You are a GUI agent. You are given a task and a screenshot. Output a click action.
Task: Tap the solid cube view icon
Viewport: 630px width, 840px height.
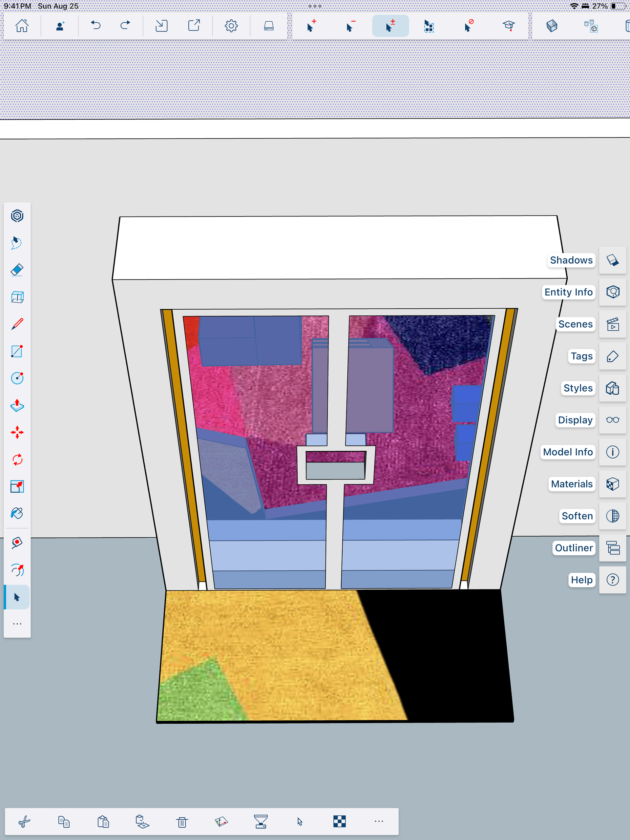pyautogui.click(x=552, y=26)
